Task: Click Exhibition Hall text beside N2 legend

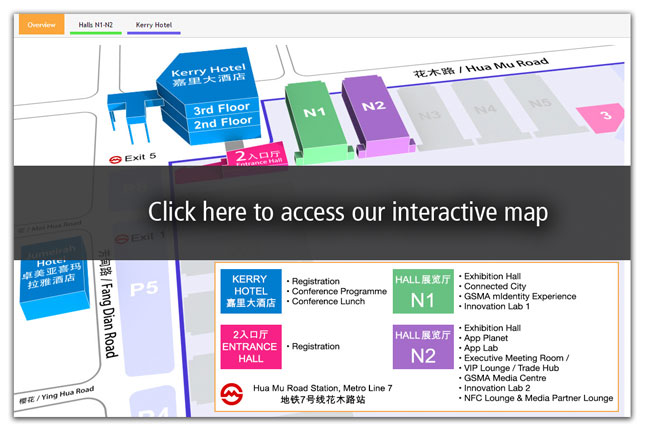Action: 492,328
